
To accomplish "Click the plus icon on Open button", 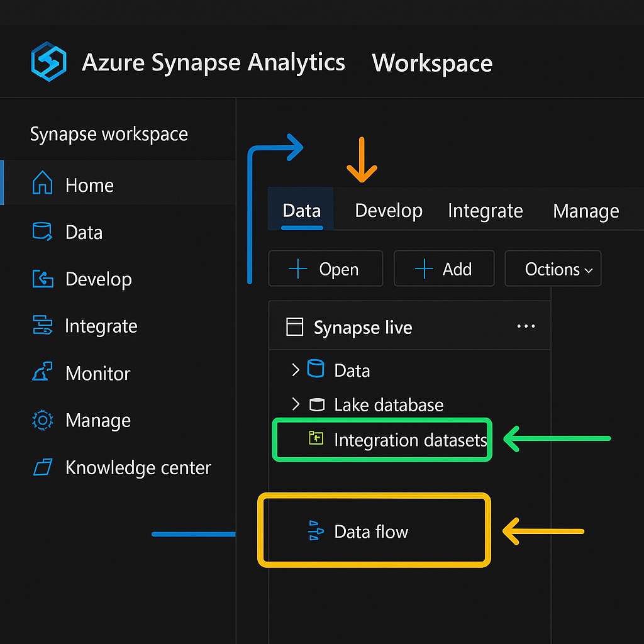I will tap(298, 269).
